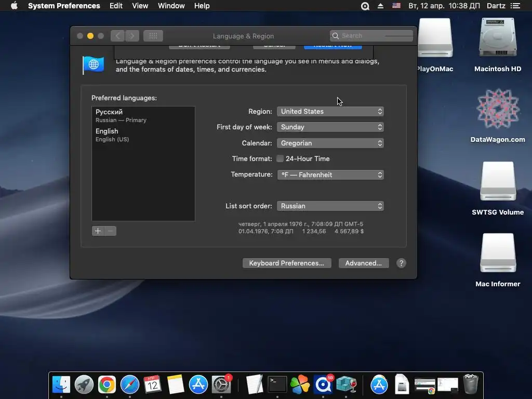The height and width of the screenshot is (399, 532).
Task: Open the Help menu
Action: pyautogui.click(x=202, y=6)
